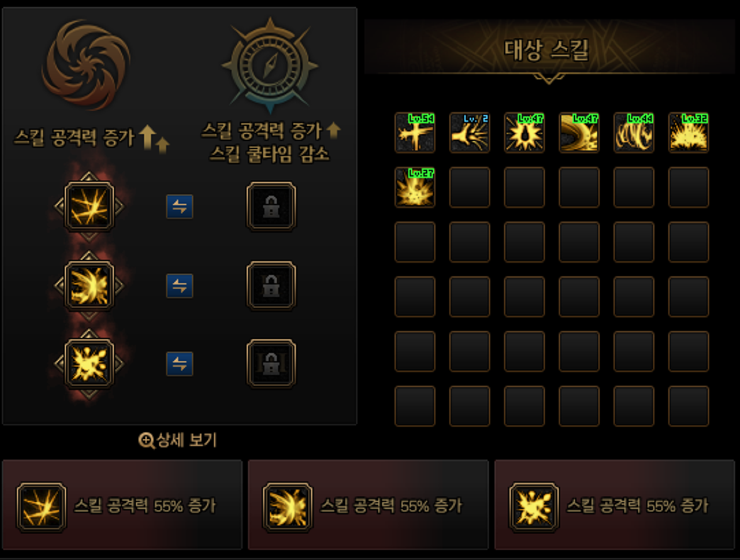Click the chevron under the 대상 스킬 header
Screen dimensions: 740x560
pyautogui.click(x=549, y=79)
